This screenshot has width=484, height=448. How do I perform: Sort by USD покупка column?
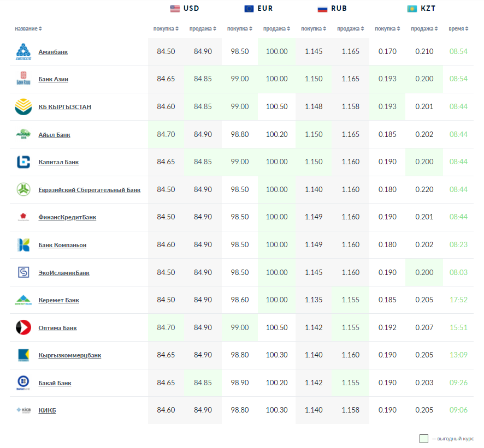(166, 28)
